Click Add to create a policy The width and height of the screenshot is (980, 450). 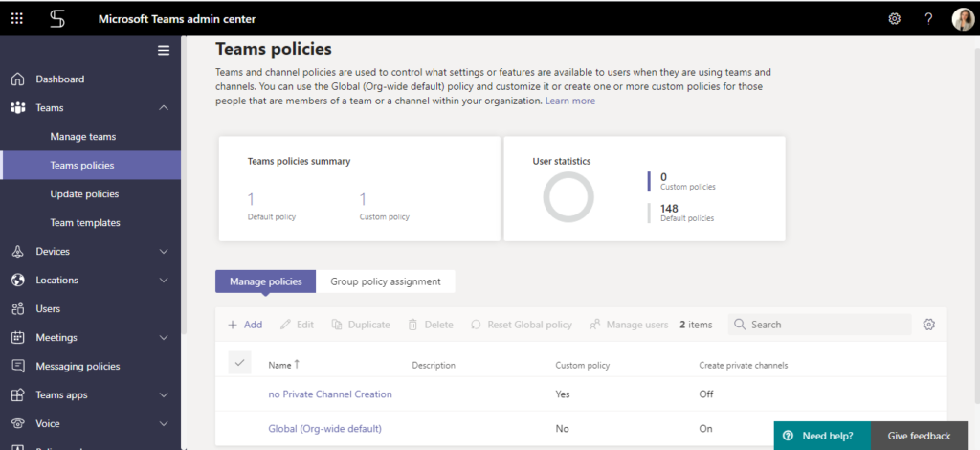245,325
